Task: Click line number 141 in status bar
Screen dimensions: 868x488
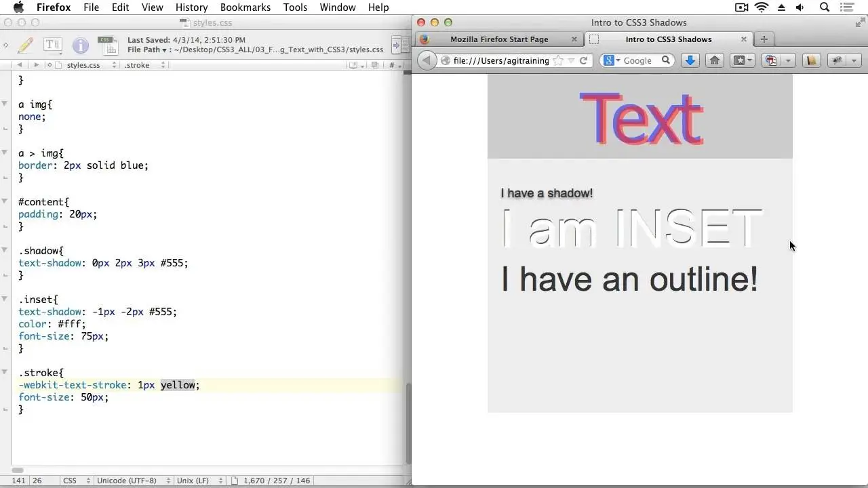Action: [x=18, y=481]
